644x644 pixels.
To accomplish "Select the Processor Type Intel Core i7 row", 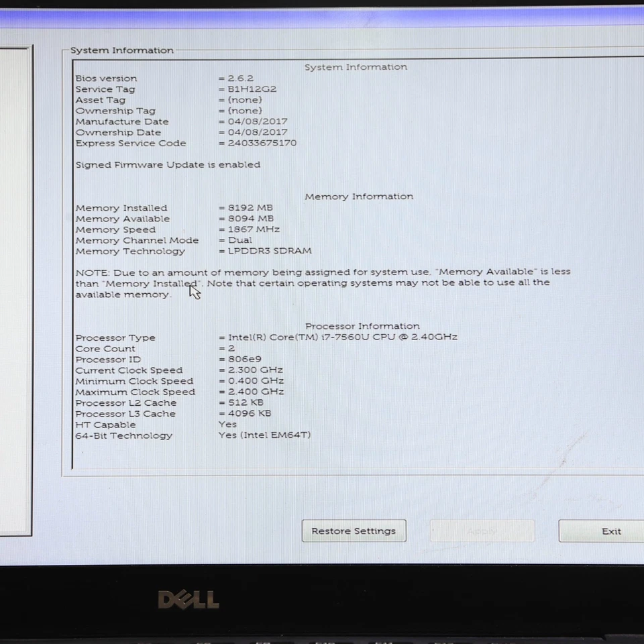I will [x=267, y=337].
